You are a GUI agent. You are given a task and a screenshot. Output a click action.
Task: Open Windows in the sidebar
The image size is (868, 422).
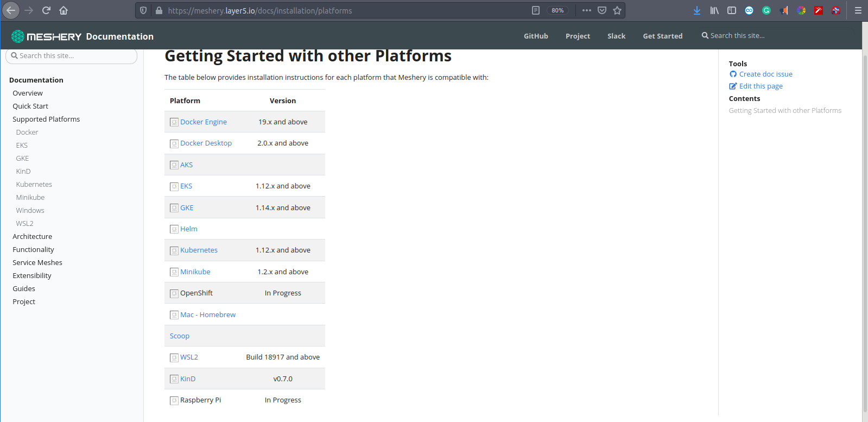(30, 211)
